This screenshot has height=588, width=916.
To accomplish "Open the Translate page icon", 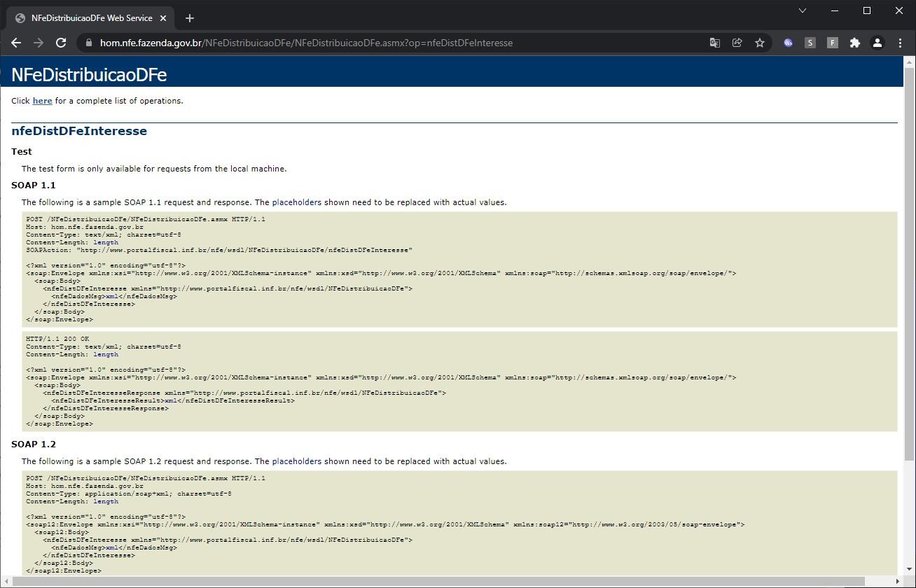I will point(715,43).
